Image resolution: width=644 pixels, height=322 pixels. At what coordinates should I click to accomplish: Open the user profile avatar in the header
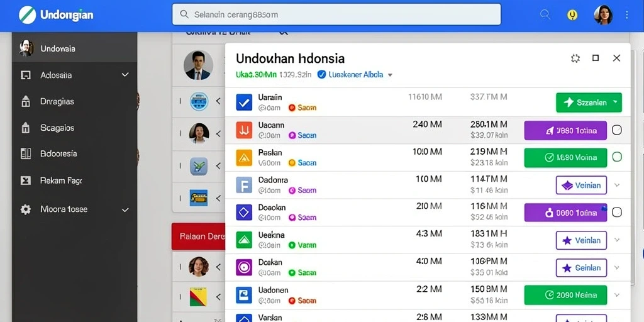coord(603,15)
